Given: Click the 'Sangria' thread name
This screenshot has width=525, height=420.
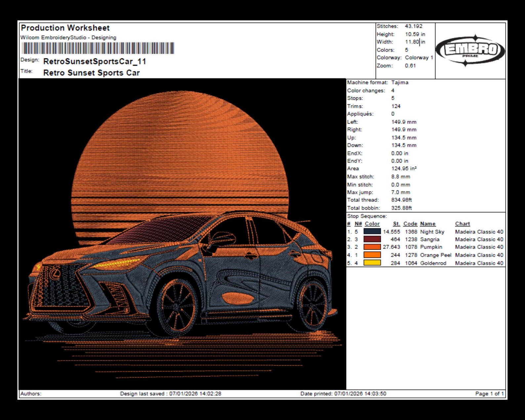Looking at the screenshot, I should tap(429, 239).
